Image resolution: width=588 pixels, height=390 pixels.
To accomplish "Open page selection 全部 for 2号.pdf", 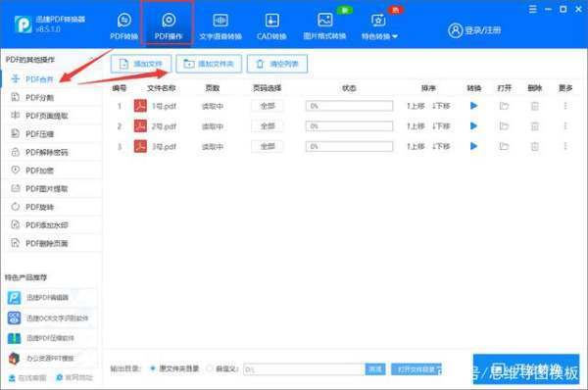I will [x=268, y=126].
